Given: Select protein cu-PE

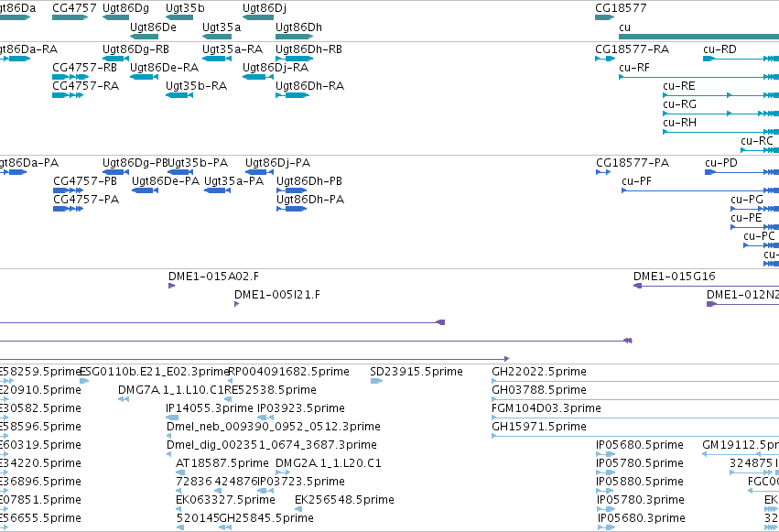Looking at the screenshot, I should [x=754, y=227].
